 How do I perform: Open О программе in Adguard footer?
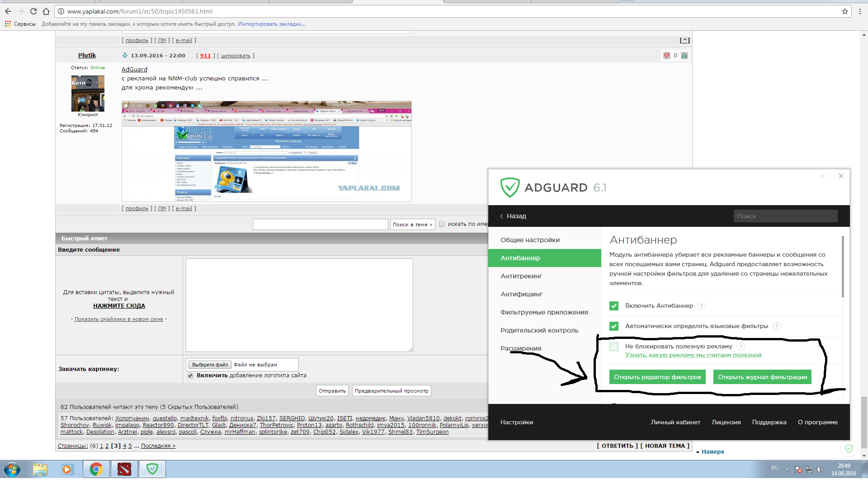[x=818, y=422]
